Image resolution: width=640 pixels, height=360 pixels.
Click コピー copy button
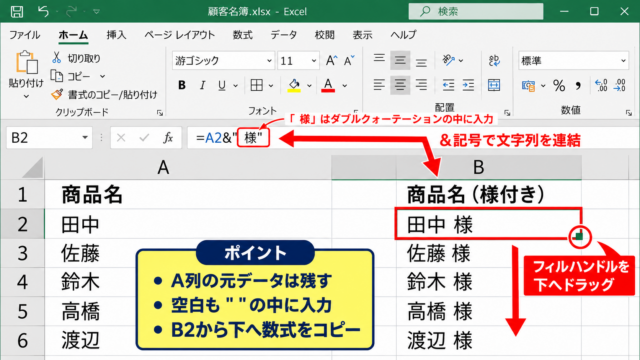tap(71, 76)
